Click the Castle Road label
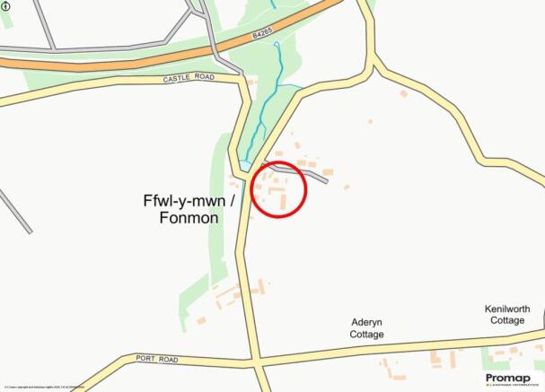 coord(189,78)
